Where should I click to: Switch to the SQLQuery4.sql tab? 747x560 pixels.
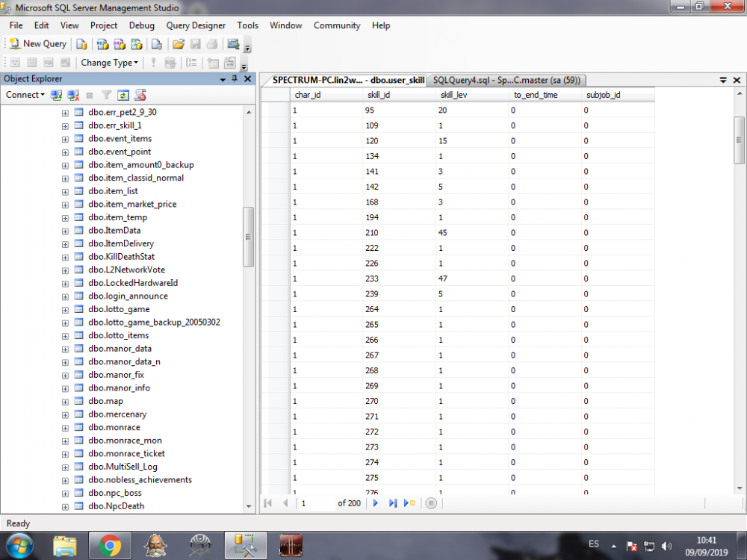coord(507,80)
